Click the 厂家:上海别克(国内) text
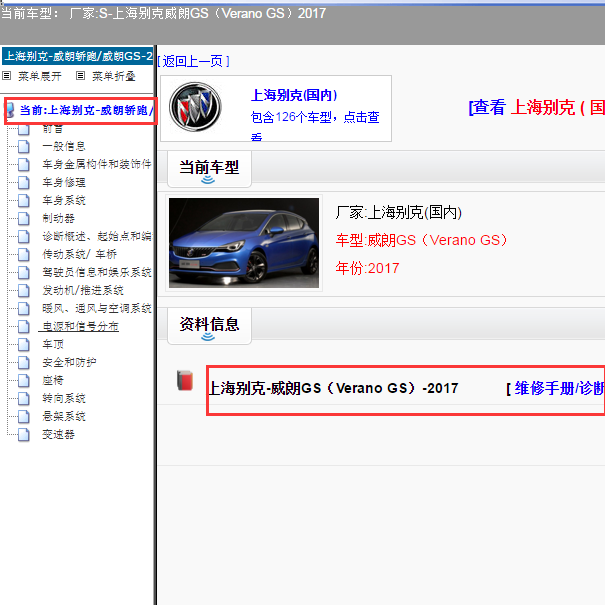 point(399,213)
